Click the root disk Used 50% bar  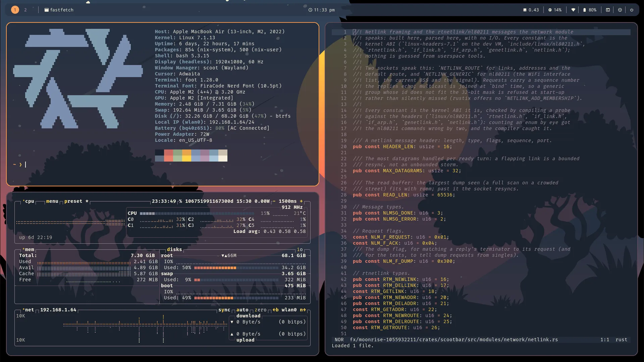(x=236, y=267)
